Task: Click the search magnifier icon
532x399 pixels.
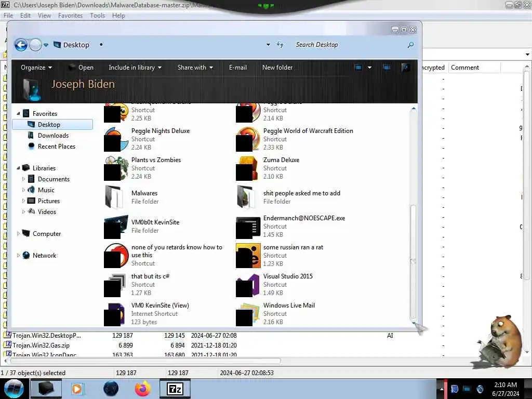Action: tap(410, 45)
